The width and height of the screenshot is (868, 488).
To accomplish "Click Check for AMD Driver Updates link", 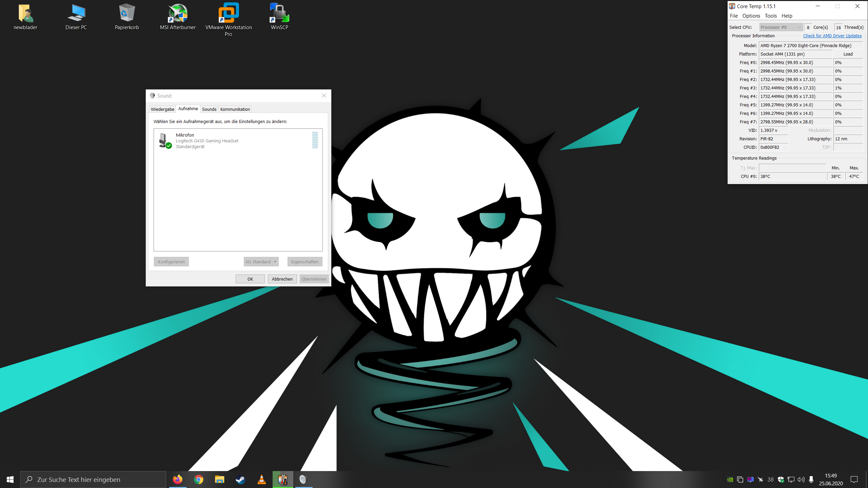I will (832, 36).
